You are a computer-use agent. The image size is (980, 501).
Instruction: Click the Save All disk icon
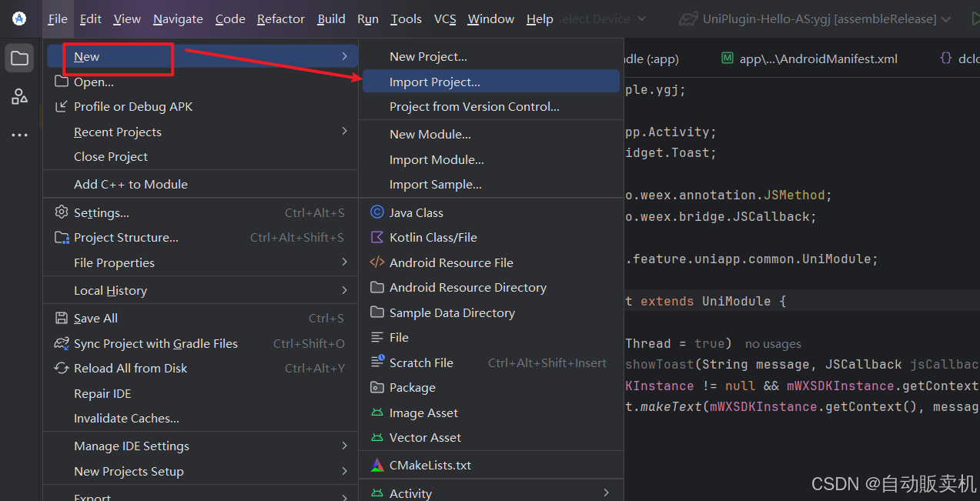[x=62, y=318]
